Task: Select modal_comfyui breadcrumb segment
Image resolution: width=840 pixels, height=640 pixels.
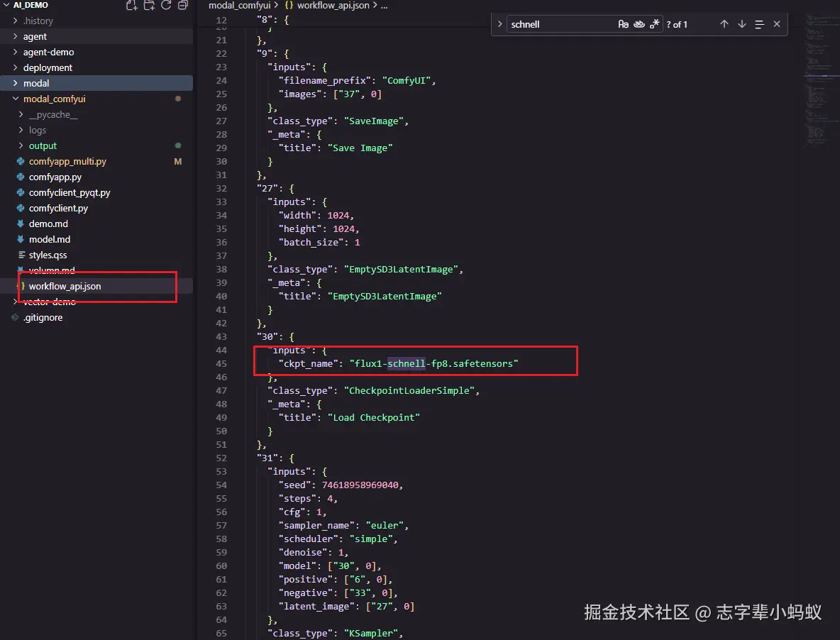Action: click(240, 6)
